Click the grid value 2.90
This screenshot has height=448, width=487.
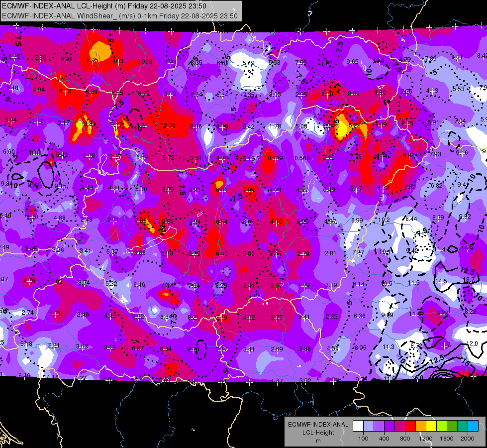point(169,126)
